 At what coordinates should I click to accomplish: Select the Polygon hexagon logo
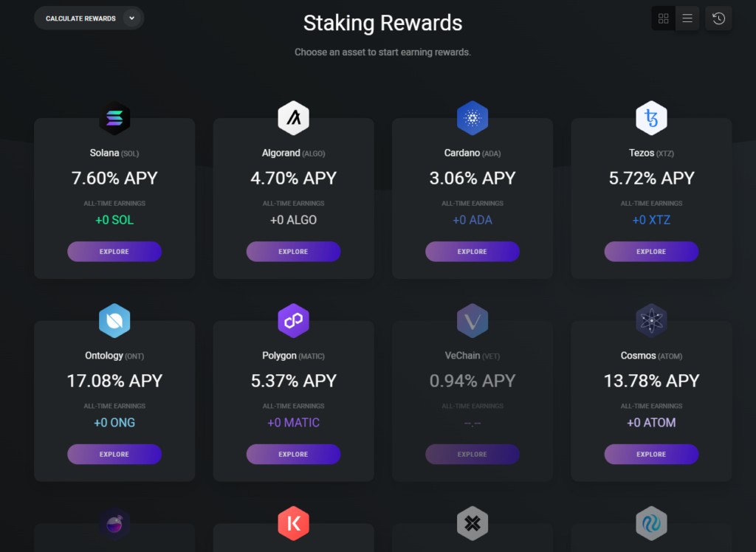coord(293,320)
